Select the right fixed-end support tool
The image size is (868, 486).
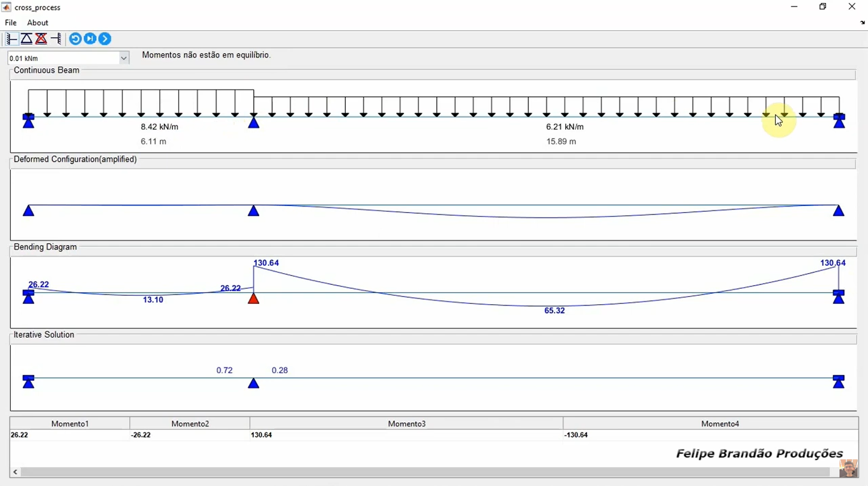coord(56,39)
